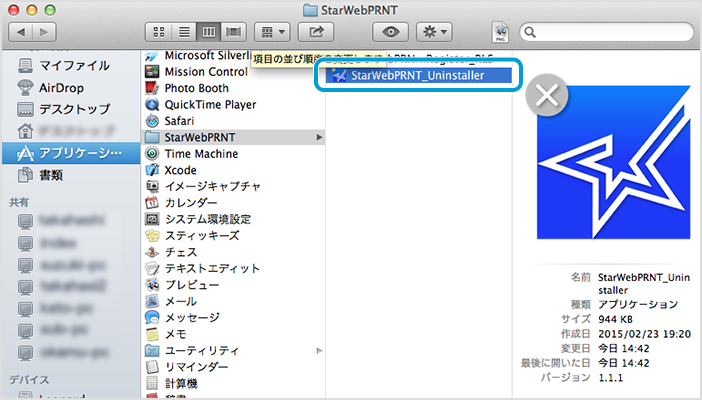Go back with the left arrow button
The height and width of the screenshot is (400, 702).
(x=21, y=32)
